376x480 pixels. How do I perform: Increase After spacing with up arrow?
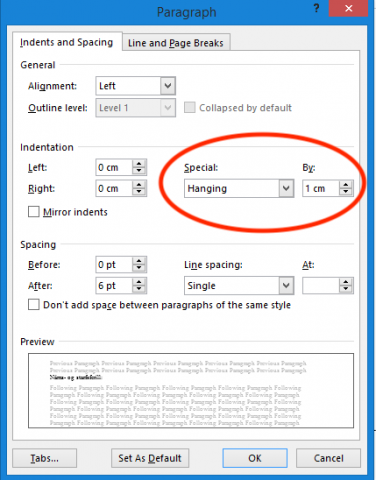point(139,282)
